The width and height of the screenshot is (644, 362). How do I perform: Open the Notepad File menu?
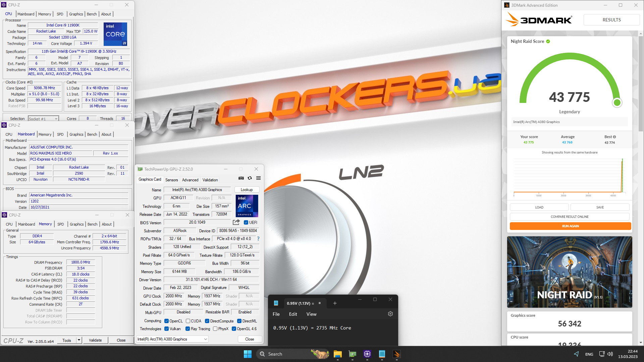pyautogui.click(x=276, y=314)
